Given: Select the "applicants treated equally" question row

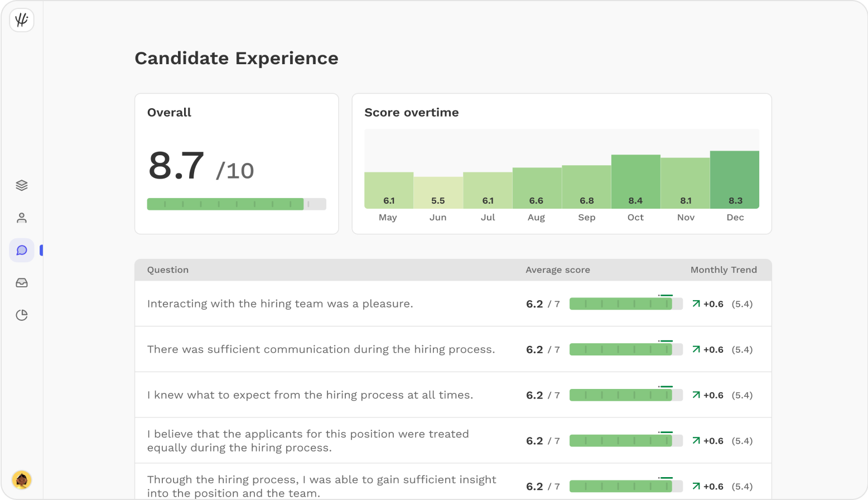Looking at the screenshot, I should pyautogui.click(x=308, y=441).
